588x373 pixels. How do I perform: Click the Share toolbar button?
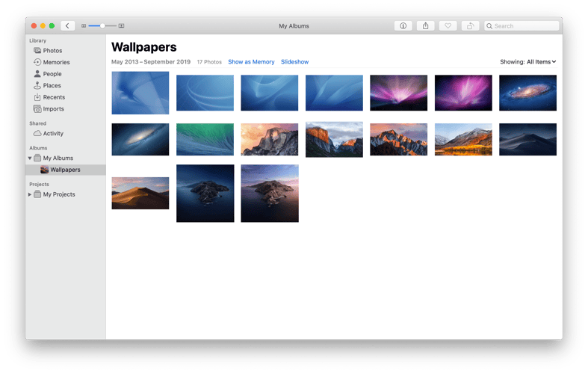pos(426,26)
